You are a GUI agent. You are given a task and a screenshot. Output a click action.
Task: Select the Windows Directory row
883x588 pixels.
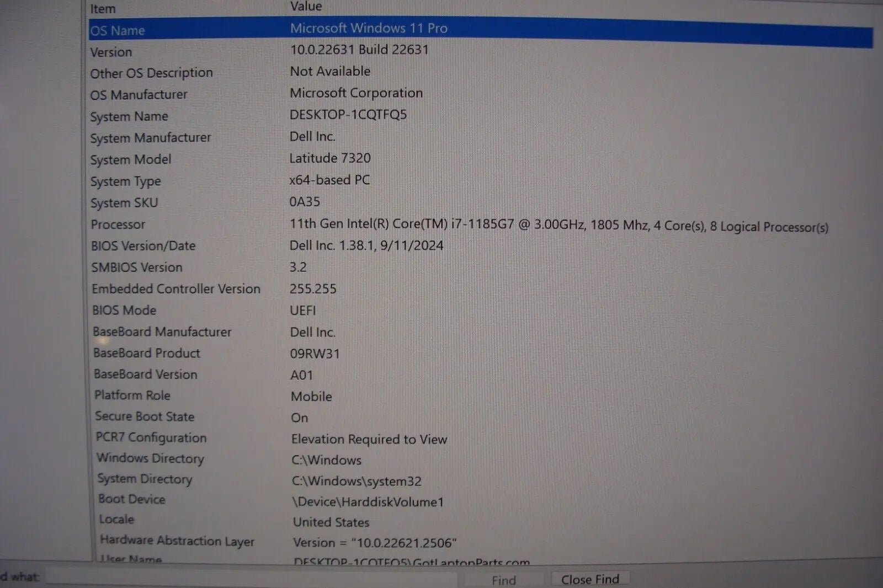coord(150,458)
